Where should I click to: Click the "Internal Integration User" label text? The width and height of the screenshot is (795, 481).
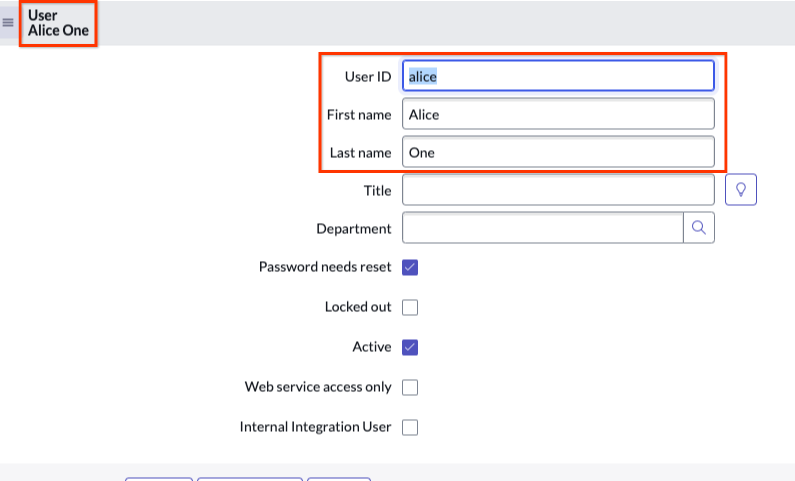tap(315, 427)
